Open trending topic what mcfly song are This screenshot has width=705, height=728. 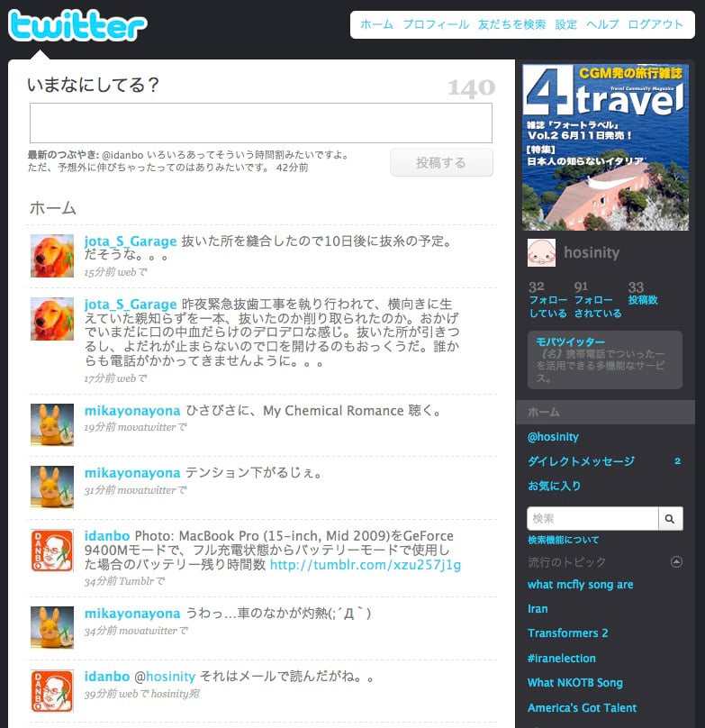pyautogui.click(x=580, y=585)
